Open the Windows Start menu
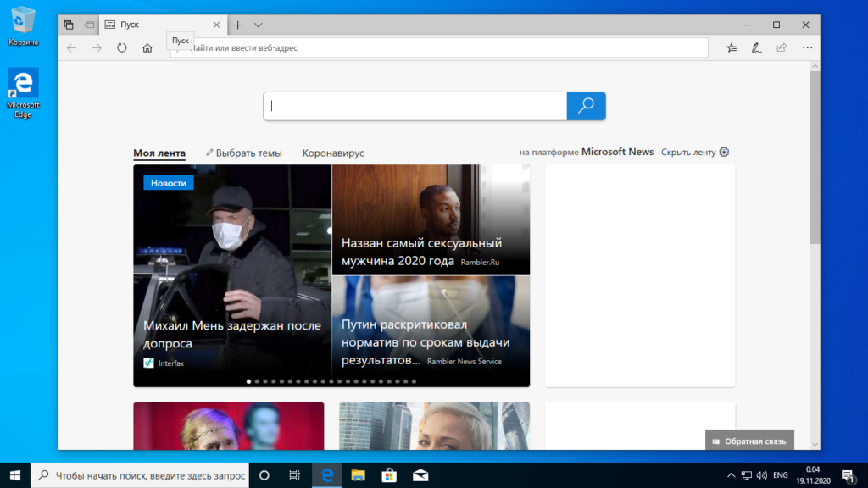The height and width of the screenshot is (488, 868). click(x=15, y=475)
